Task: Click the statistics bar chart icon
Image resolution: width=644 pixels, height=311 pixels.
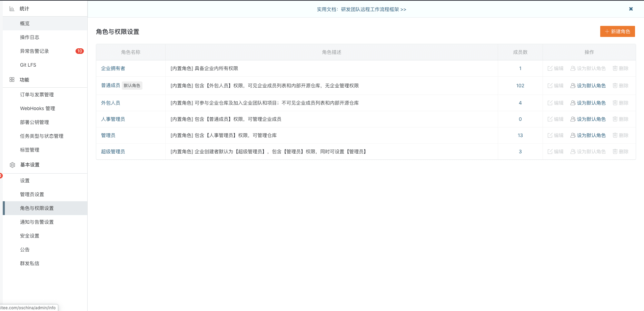Action: [x=12, y=9]
